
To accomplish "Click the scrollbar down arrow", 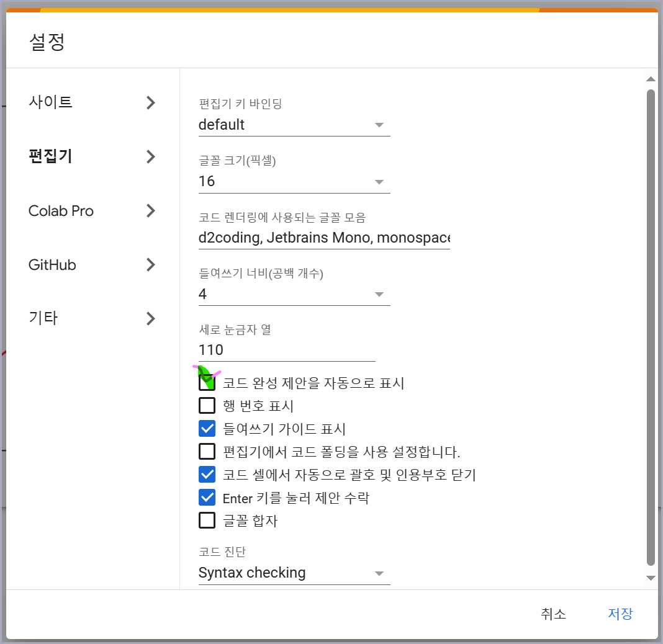I will point(651,578).
